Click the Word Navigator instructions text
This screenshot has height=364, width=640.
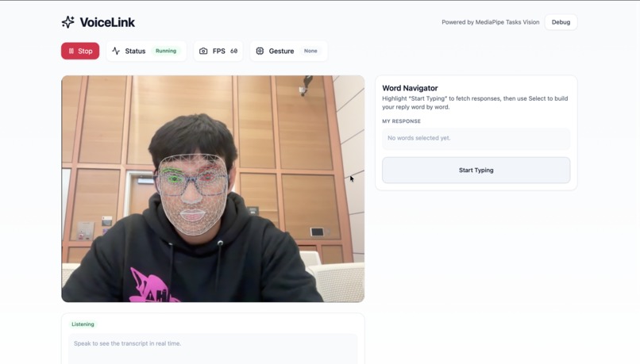[475, 103]
